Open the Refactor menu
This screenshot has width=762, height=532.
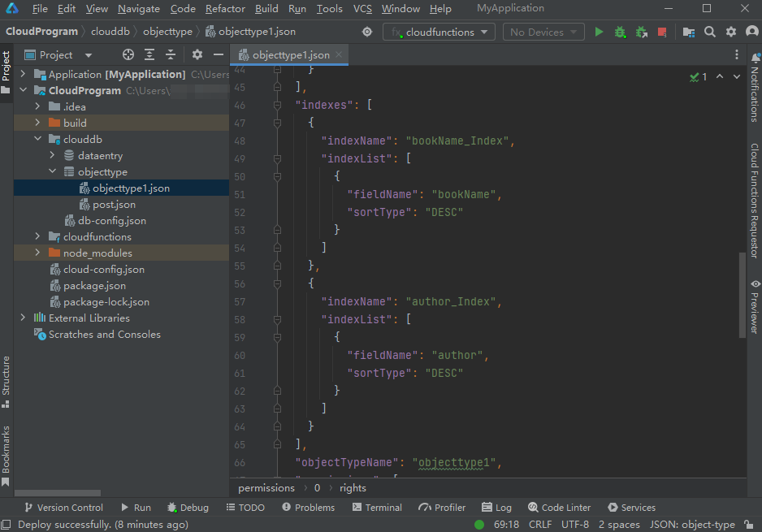click(x=225, y=9)
